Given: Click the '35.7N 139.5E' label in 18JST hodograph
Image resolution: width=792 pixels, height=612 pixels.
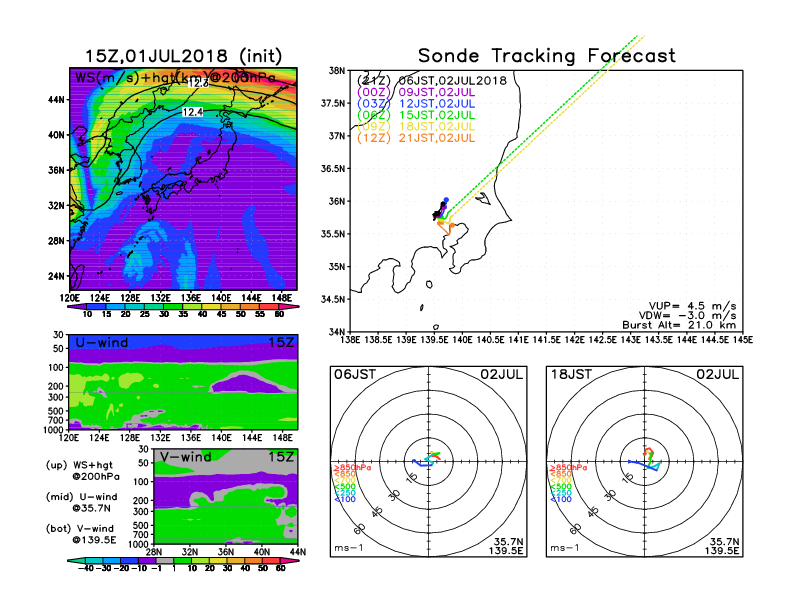Looking at the screenshot, I should (x=722, y=546).
